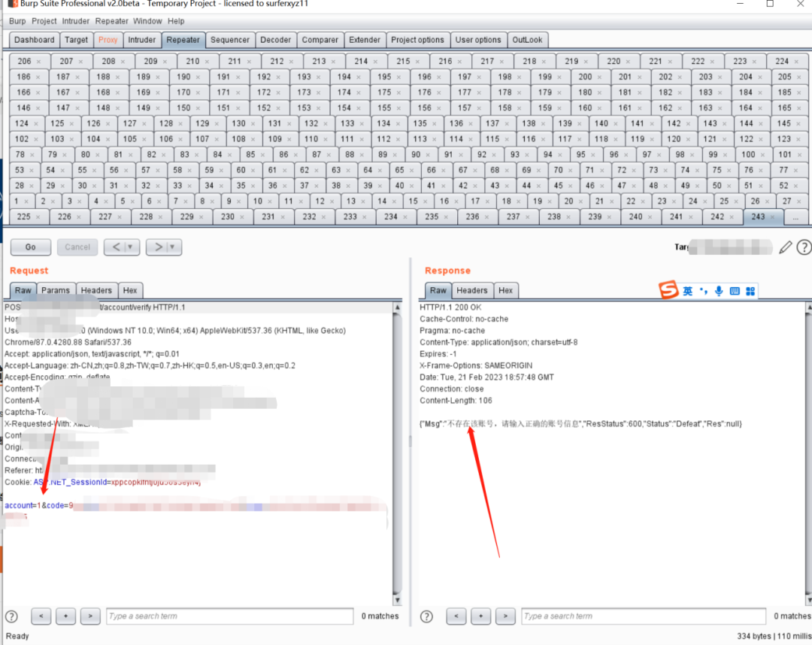Viewport: 812px width, 645px height.
Task: Open the Sogou toolbox grid icon
Action: [750, 291]
